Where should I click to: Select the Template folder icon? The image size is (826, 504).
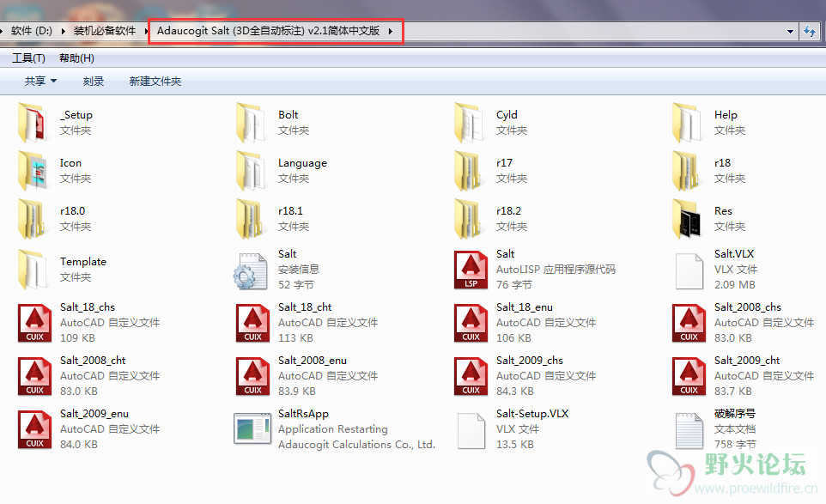(34, 269)
